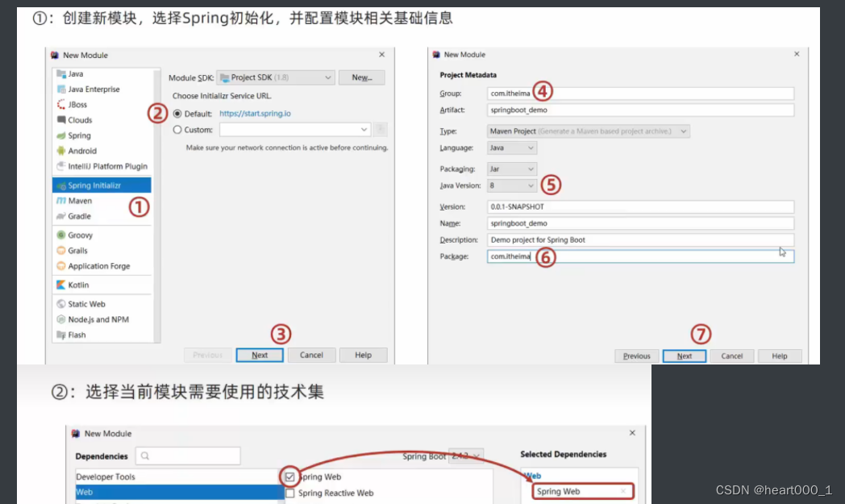Open the Type Maven Project dropdown
Image resolution: width=845 pixels, height=504 pixels.
coord(589,131)
